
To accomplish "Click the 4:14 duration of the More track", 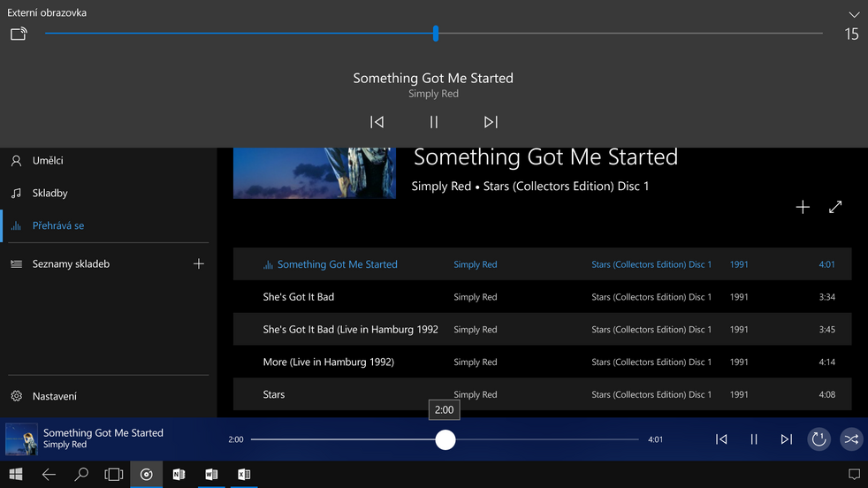I will [827, 362].
